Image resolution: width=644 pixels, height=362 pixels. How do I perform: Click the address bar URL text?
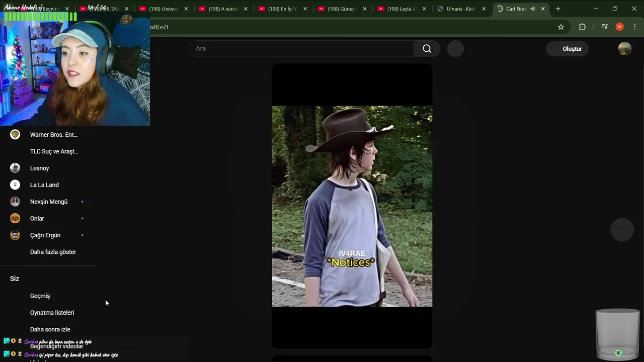click(159, 27)
